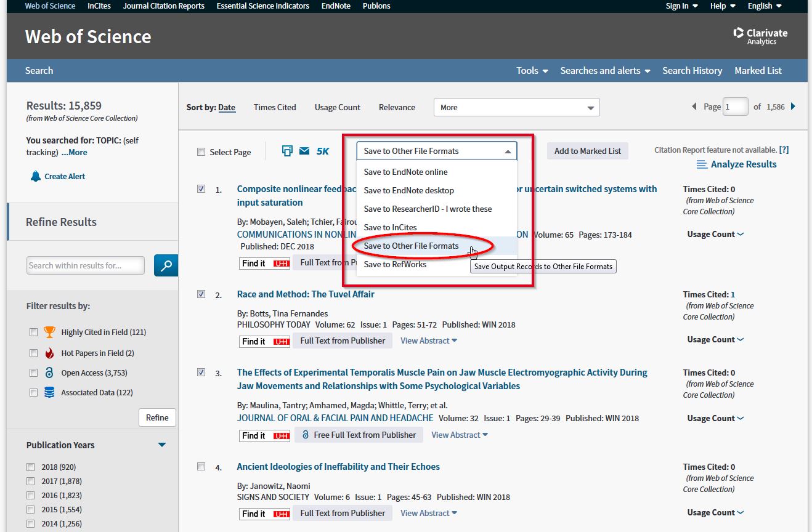Click the Highly Cited trophy icon
This screenshot has width=812, height=532.
click(50, 332)
